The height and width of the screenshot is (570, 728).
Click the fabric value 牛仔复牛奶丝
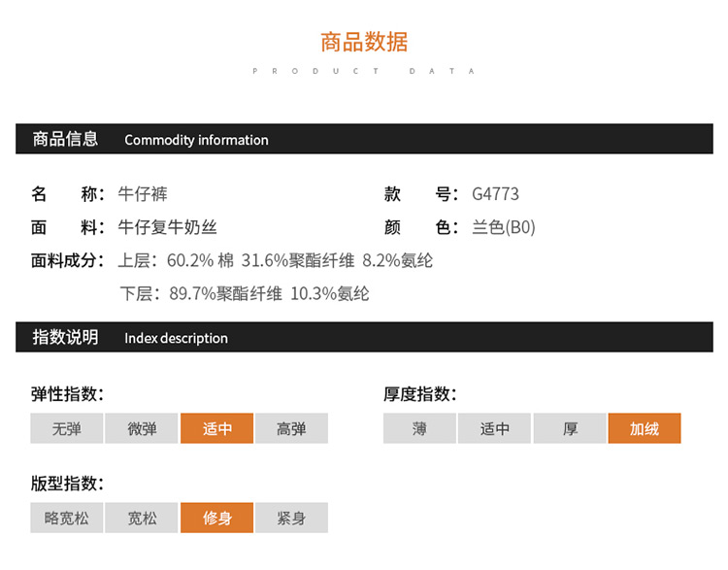tap(167, 227)
